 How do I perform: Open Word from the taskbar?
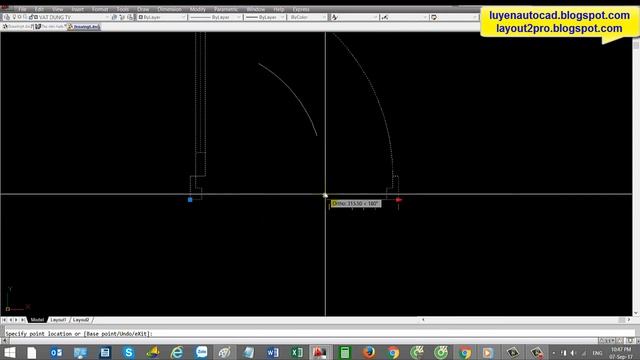[x=273, y=352]
